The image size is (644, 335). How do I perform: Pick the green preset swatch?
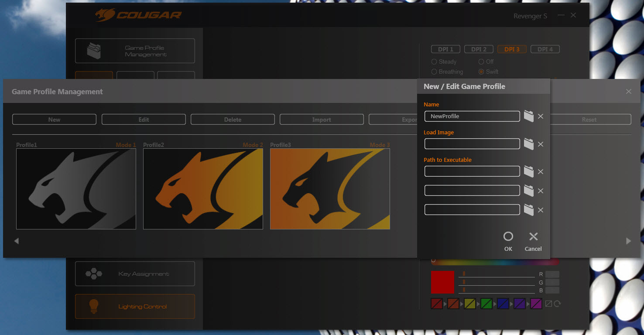click(486, 304)
